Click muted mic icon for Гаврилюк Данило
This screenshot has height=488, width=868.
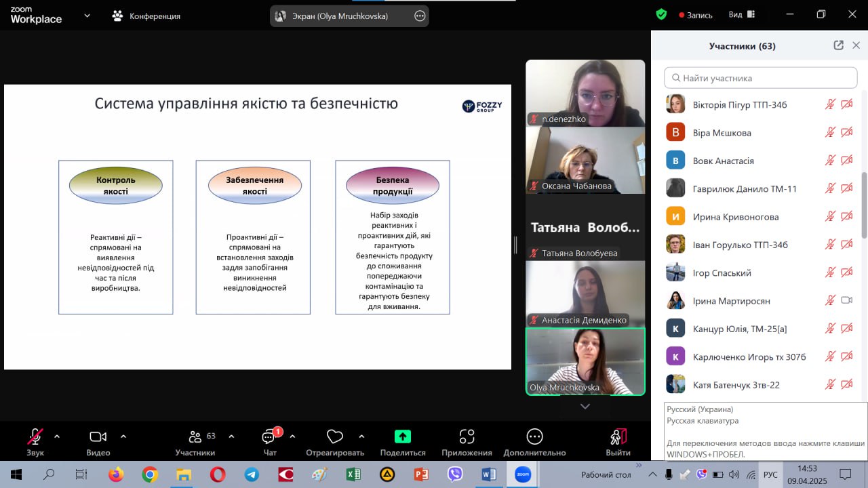click(x=830, y=188)
